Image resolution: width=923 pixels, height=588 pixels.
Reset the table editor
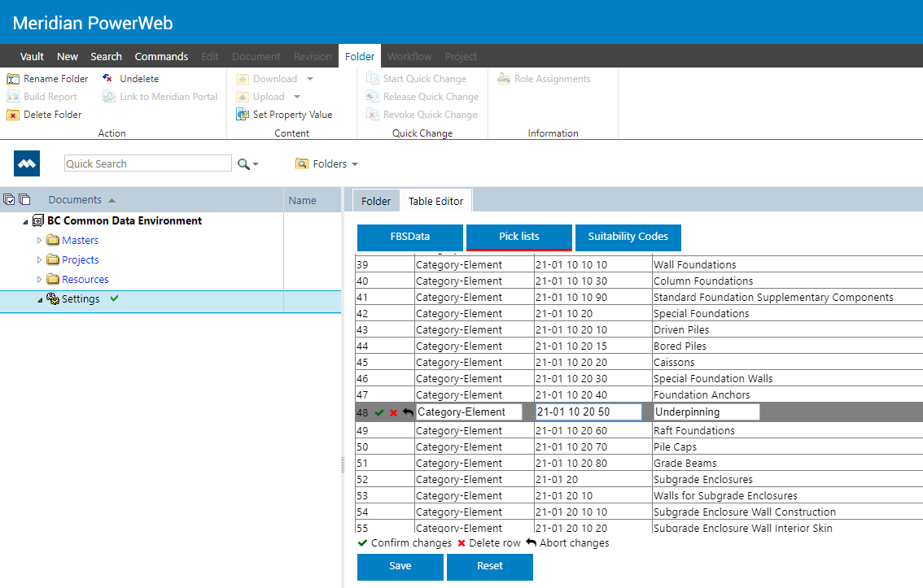click(x=490, y=566)
